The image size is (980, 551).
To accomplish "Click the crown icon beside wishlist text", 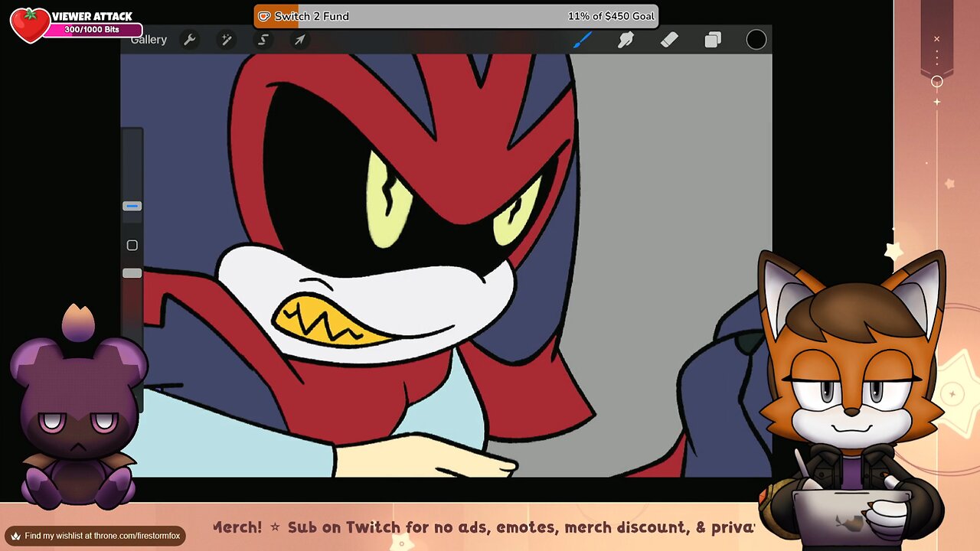I will coord(15,536).
